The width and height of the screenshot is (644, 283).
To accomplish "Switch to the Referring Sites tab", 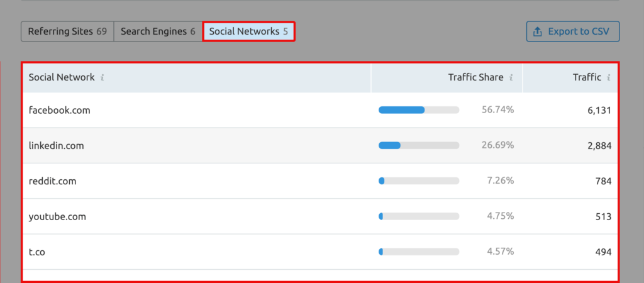I will (67, 31).
